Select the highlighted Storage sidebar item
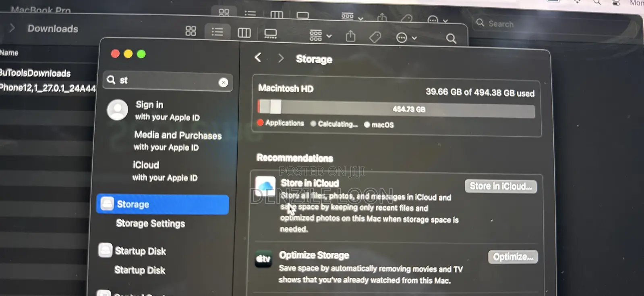The height and width of the screenshot is (296, 644). [x=163, y=204]
